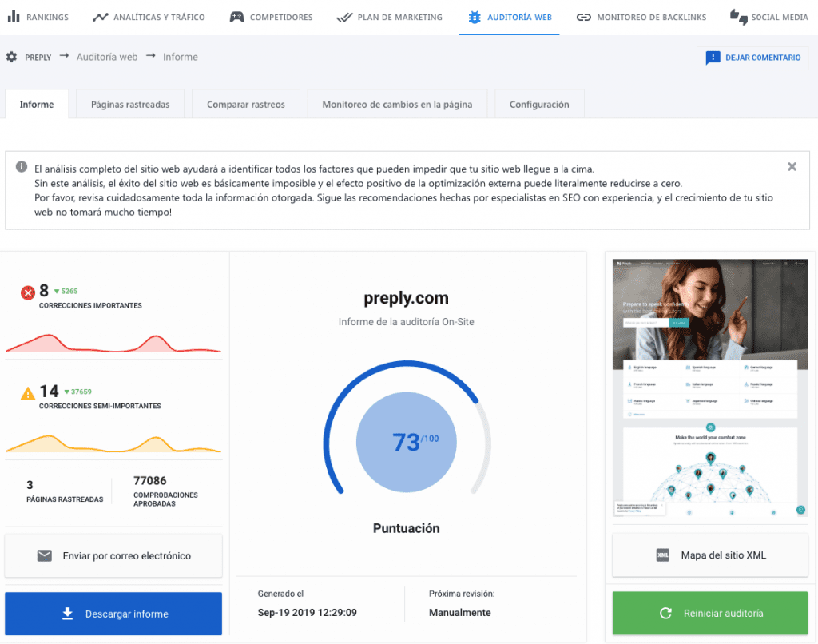Click the green Reiniciar auditoría button
The height and width of the screenshot is (644, 818).
coord(710,613)
